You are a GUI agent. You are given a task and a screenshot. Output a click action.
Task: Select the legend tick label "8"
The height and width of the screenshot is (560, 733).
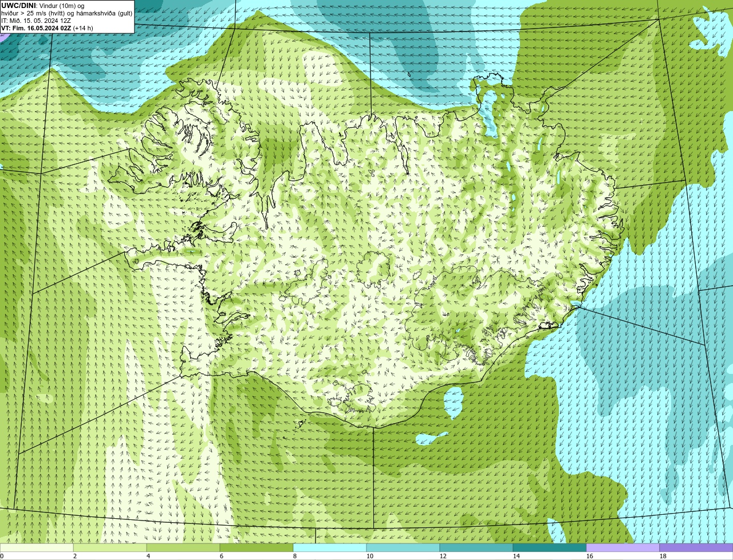(x=295, y=556)
